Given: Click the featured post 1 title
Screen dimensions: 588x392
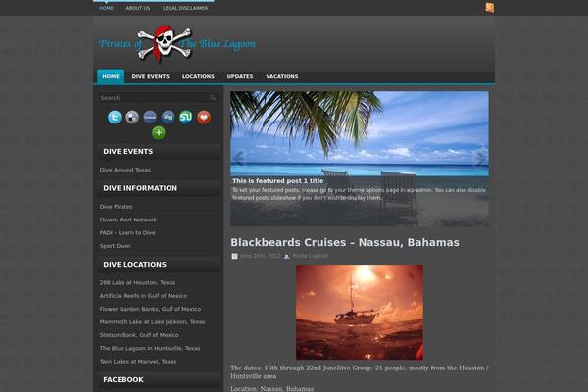Looking at the screenshot, I should pyautogui.click(x=278, y=180).
